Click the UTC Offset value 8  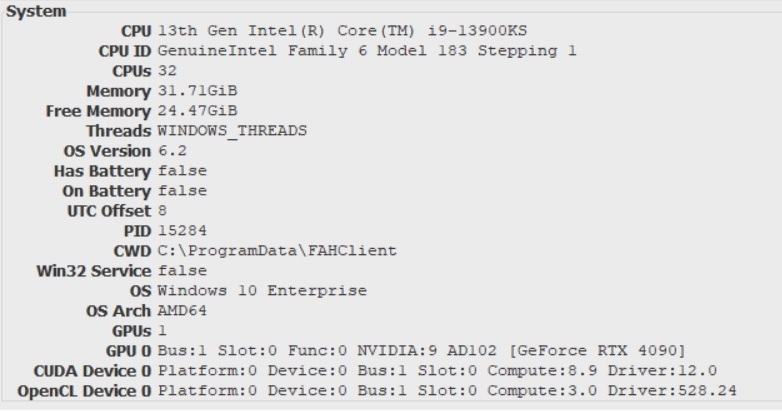[162, 210]
